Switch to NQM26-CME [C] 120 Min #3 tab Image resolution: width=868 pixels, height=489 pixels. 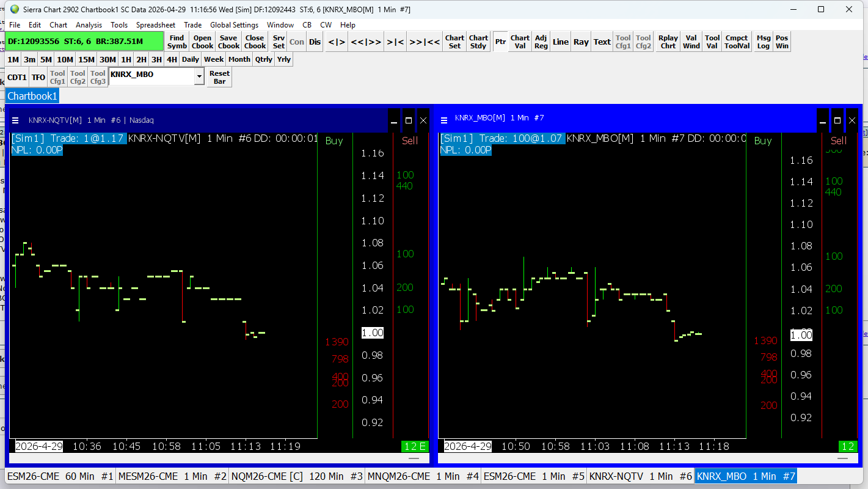pyautogui.click(x=297, y=476)
